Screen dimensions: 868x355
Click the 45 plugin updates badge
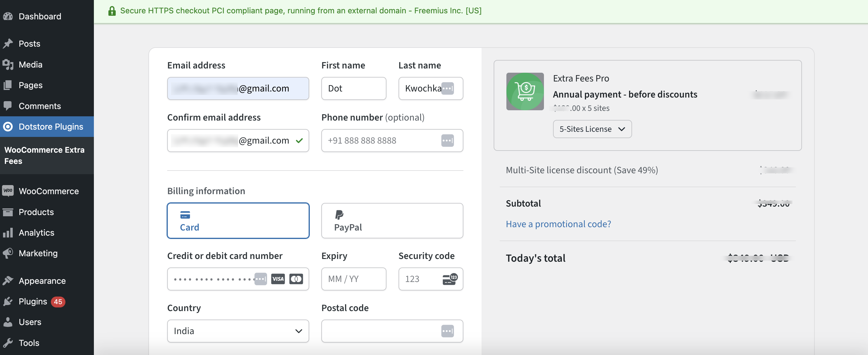(x=58, y=301)
